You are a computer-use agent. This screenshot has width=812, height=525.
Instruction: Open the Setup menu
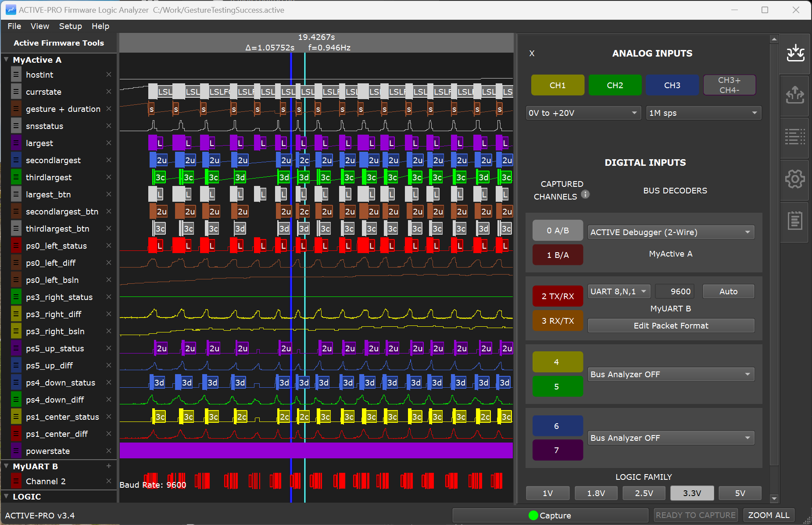tap(70, 26)
